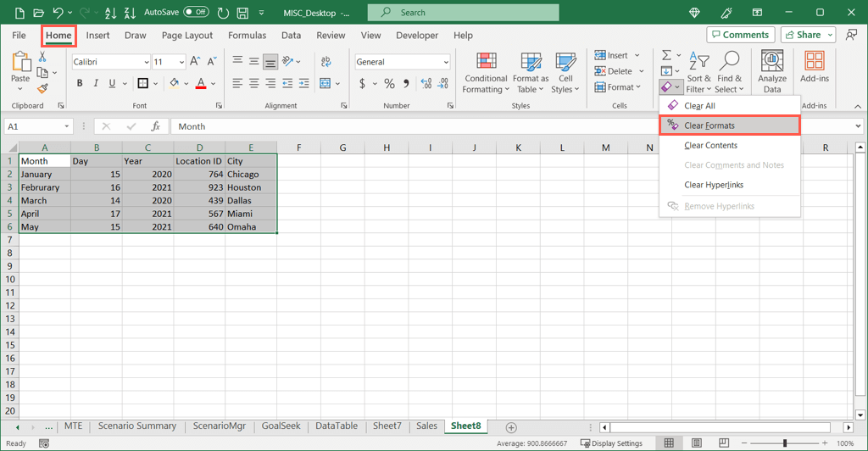Open the General number format dropdown
Image resolution: width=868 pixels, height=451 pixels.
pyautogui.click(x=446, y=62)
